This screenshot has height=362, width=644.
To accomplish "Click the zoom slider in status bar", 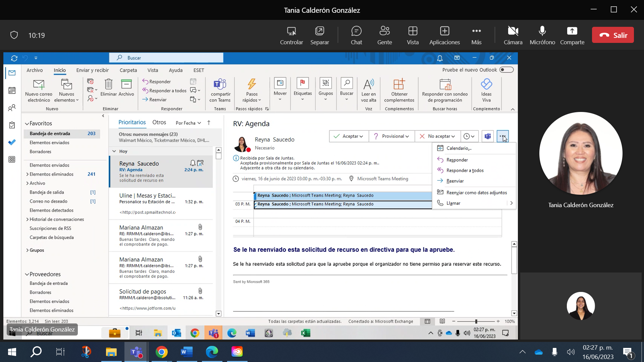I will pos(476,321).
